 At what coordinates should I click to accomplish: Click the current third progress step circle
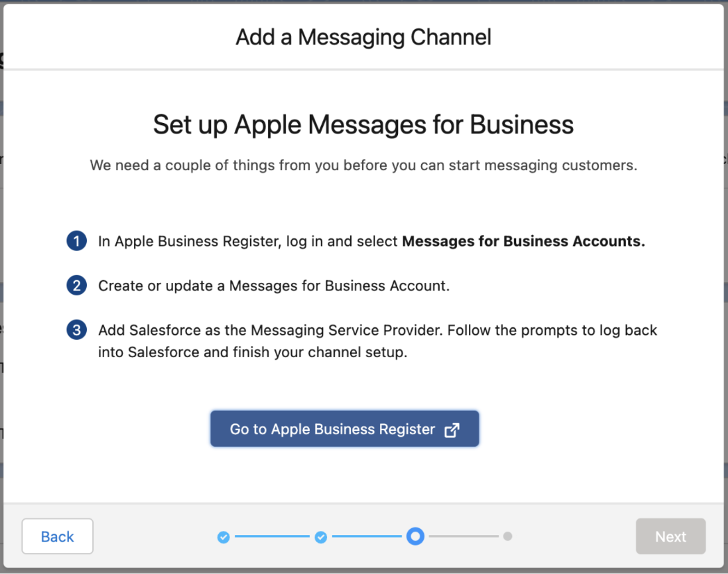coord(415,536)
